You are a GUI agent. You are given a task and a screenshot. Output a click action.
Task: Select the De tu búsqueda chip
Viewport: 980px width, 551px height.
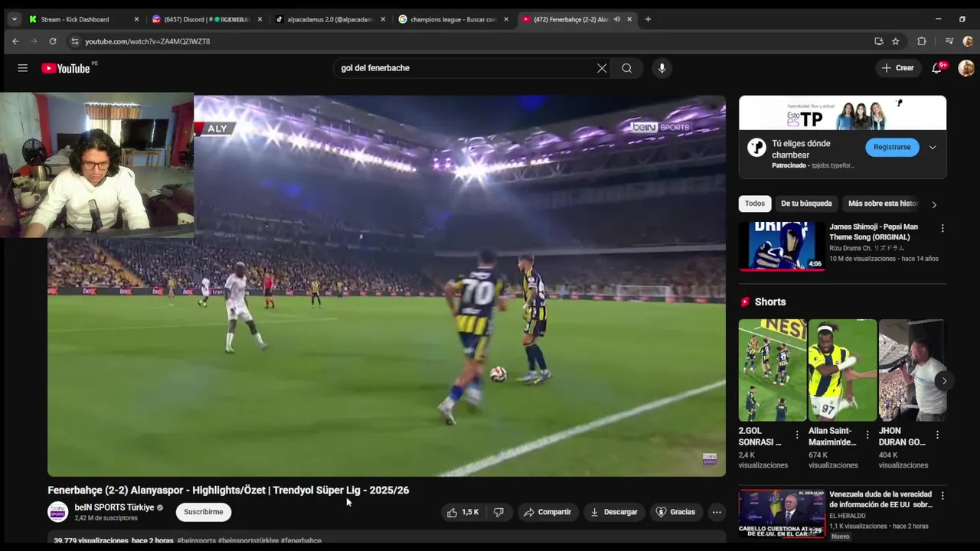click(x=806, y=204)
